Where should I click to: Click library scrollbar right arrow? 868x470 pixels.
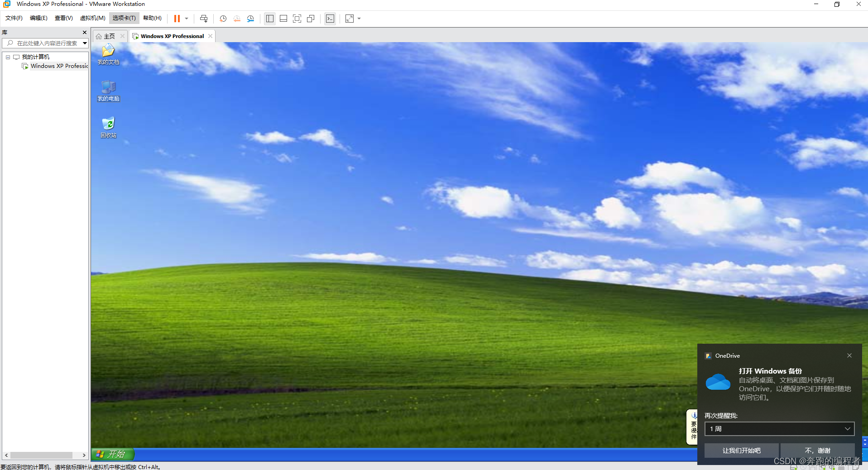click(84, 455)
